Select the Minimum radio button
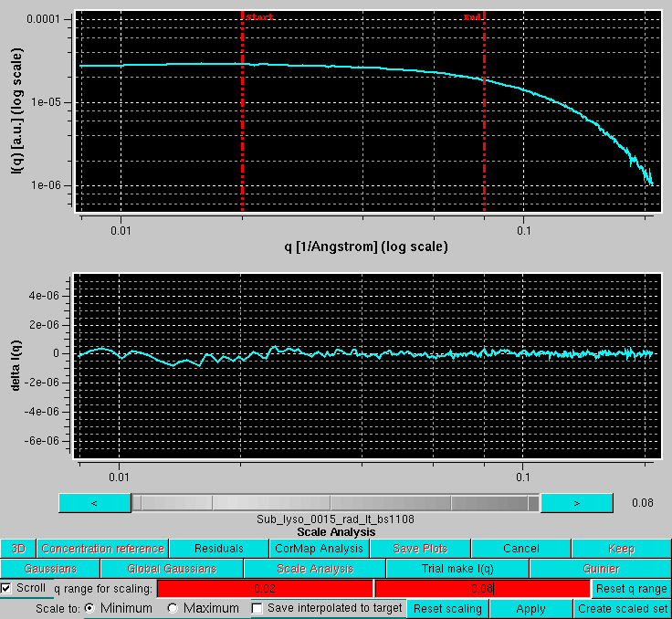The width and height of the screenshot is (672, 619). point(89,608)
